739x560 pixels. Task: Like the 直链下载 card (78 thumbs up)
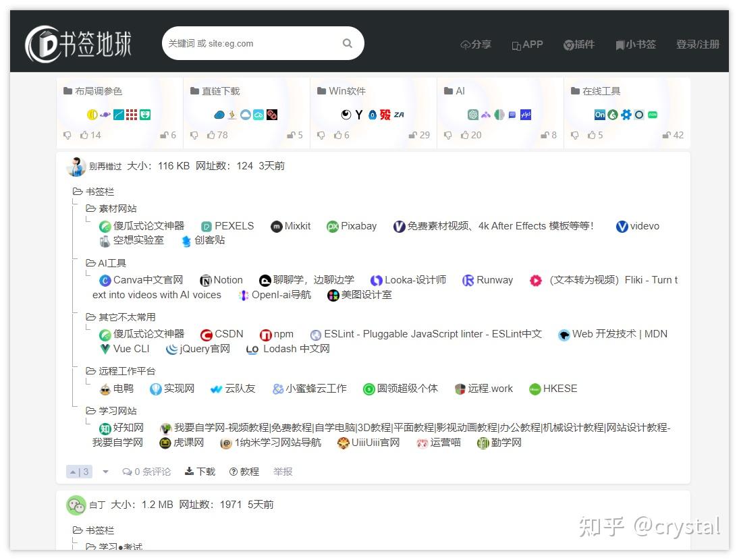pyautogui.click(x=217, y=135)
